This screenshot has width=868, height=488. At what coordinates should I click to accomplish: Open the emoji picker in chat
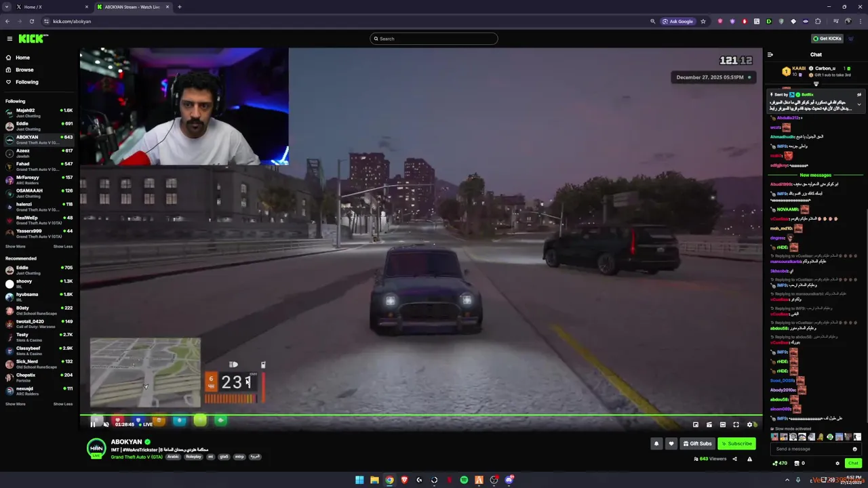click(x=854, y=449)
